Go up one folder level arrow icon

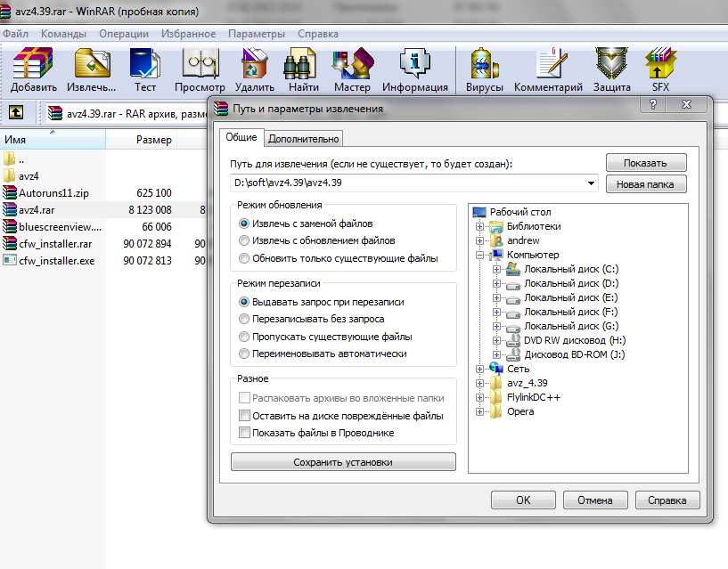(16, 112)
